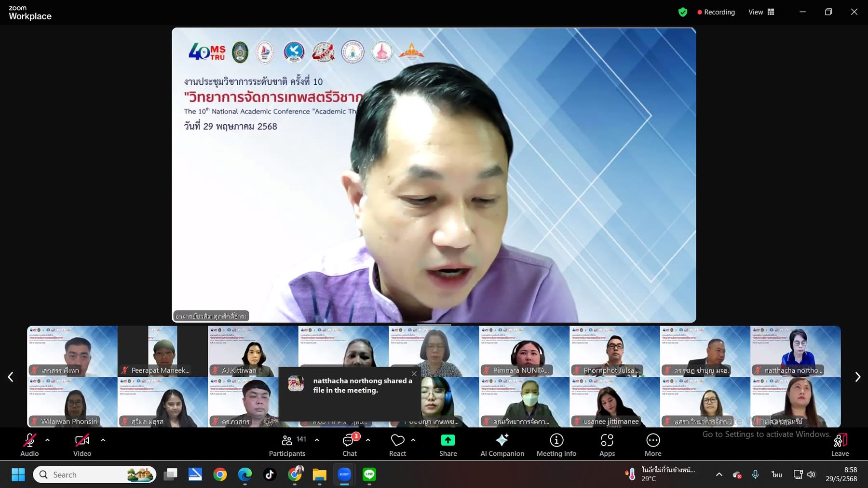
Task: Expand audio options arrow next to Audio
Action: click(47, 440)
